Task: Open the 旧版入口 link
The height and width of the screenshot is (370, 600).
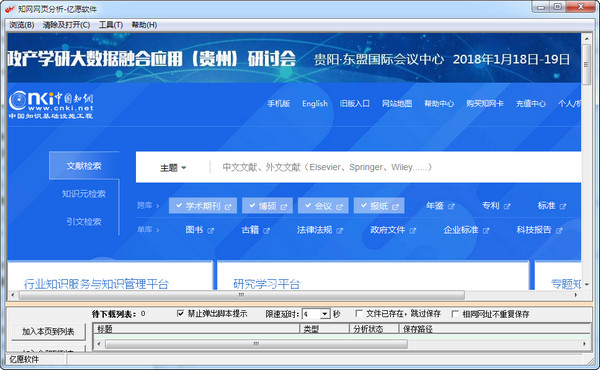Action: [x=354, y=103]
